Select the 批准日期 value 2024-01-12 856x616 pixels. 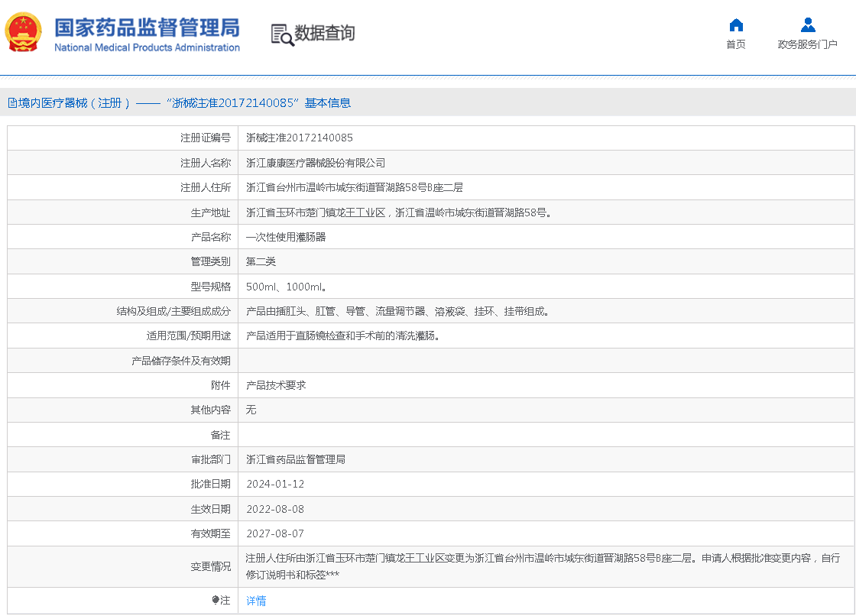(x=276, y=484)
